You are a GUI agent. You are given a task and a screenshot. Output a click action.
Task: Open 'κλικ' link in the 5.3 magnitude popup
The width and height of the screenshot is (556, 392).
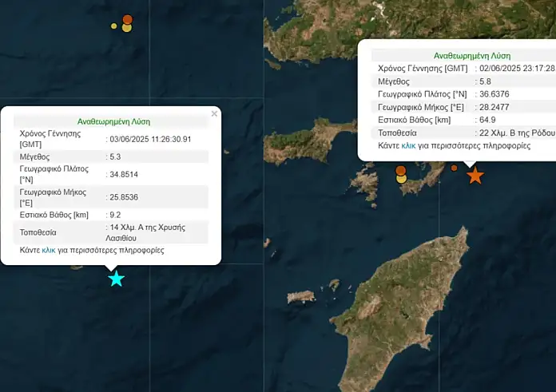pyautogui.click(x=49, y=250)
